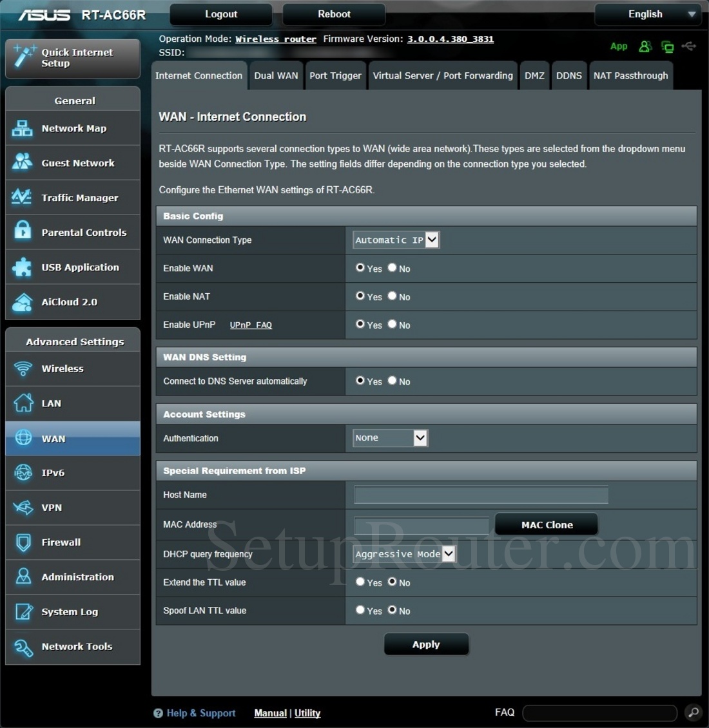Open the Utility link
The height and width of the screenshot is (728, 709).
(307, 713)
